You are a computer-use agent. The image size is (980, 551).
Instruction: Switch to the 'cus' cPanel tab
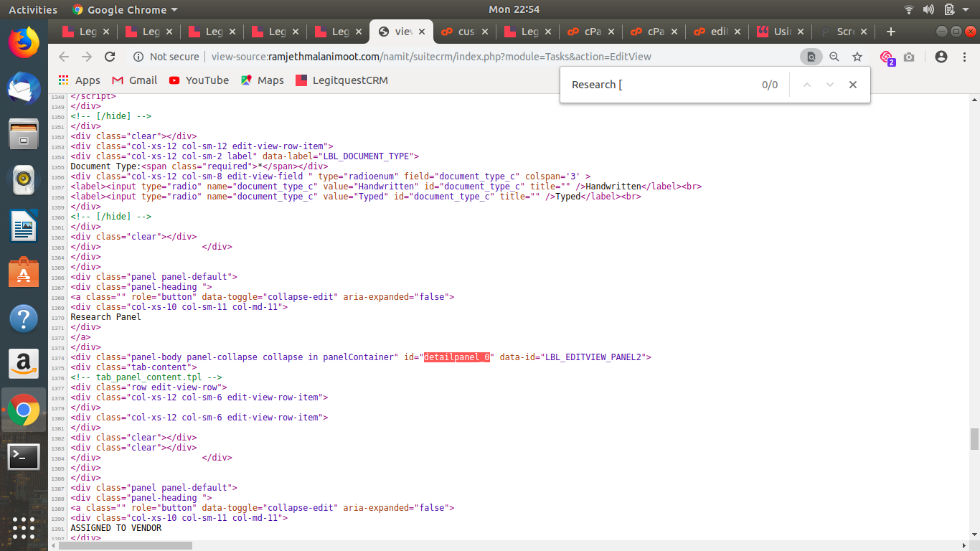coord(466,32)
